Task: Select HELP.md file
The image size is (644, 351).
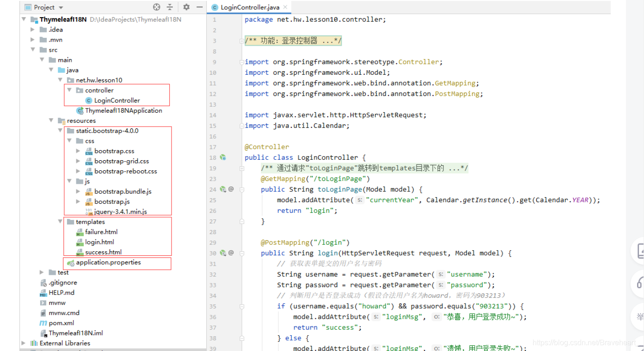Action: (57, 293)
